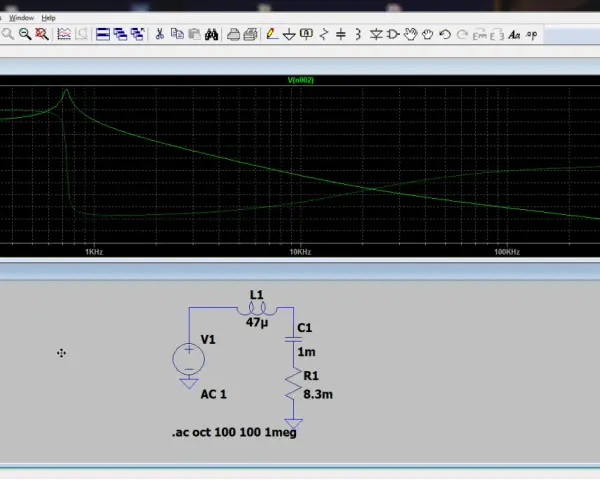The height and width of the screenshot is (480, 600).
Task: Open the Window menu
Action: 21,18
